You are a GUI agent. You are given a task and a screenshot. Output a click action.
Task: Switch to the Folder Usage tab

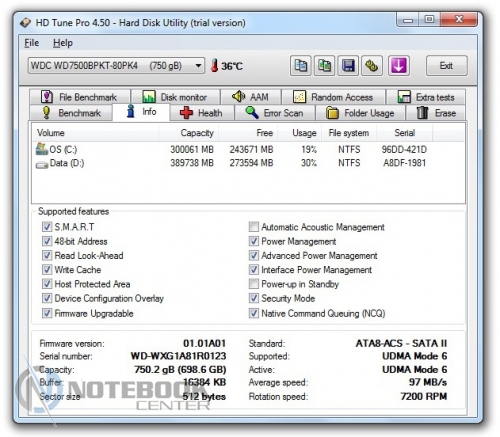[360, 113]
